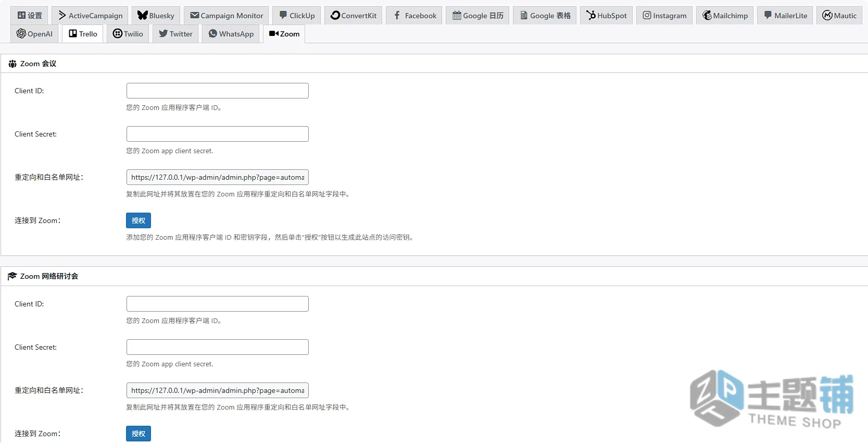Click the Zoom 会议 group icon
Viewport: 868px width, 444px height.
pos(12,64)
